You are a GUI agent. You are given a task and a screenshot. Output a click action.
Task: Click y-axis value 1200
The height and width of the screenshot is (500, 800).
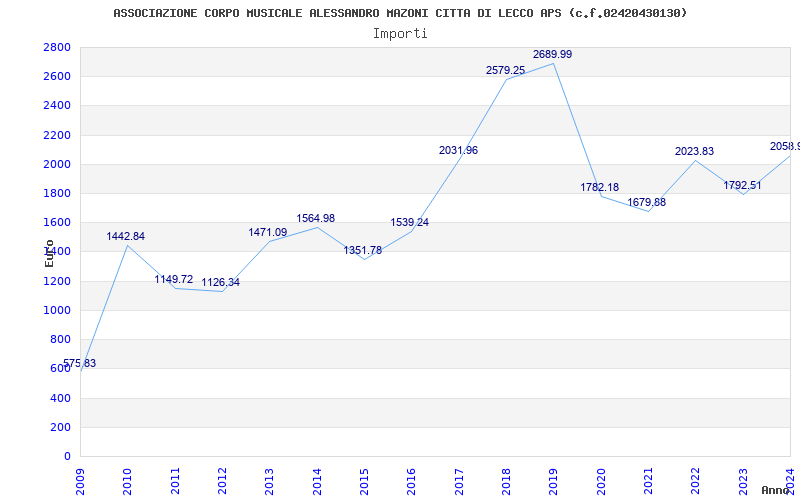57,281
